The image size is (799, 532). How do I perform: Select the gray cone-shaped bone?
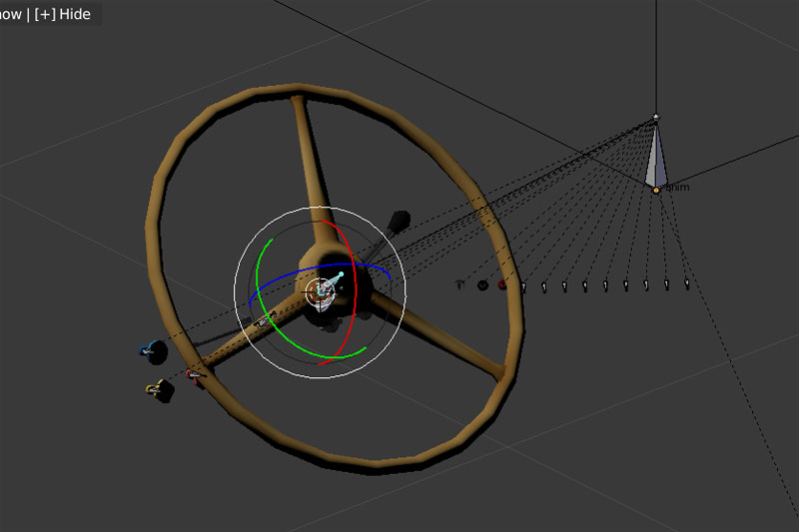point(655,158)
